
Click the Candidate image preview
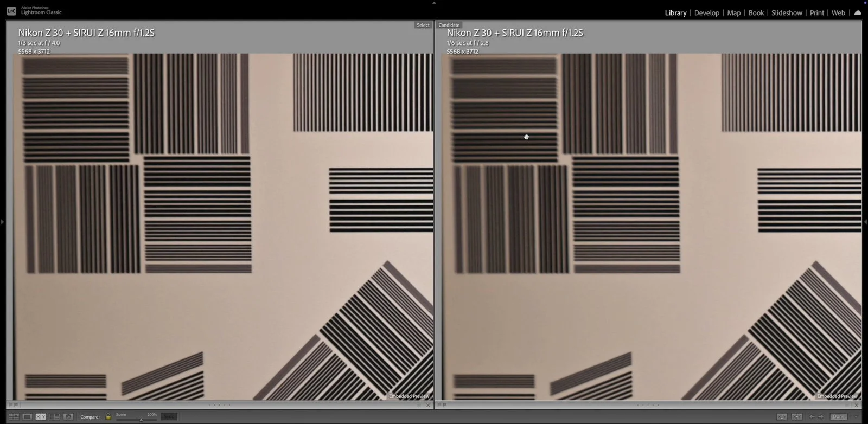click(652, 227)
